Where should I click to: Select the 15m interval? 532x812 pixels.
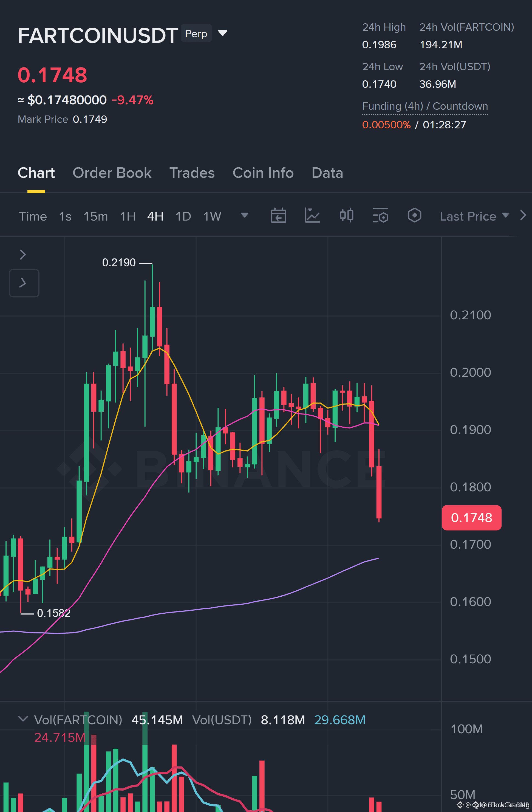(95, 216)
